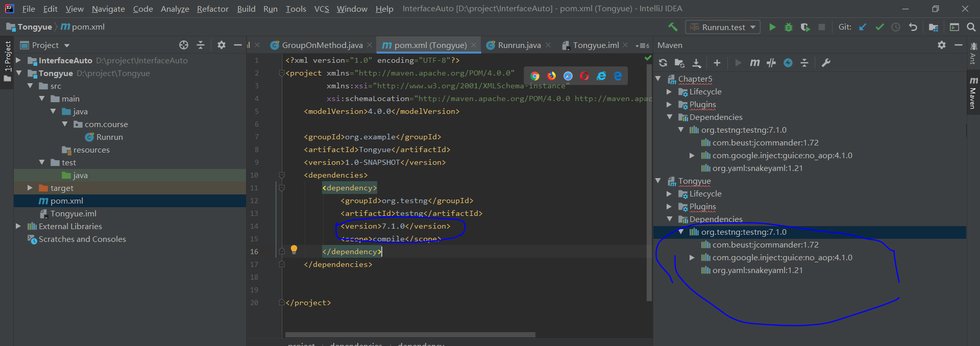Viewport: 980px width, 346px height.
Task: Start debugging with the bug icon
Action: point(789,27)
